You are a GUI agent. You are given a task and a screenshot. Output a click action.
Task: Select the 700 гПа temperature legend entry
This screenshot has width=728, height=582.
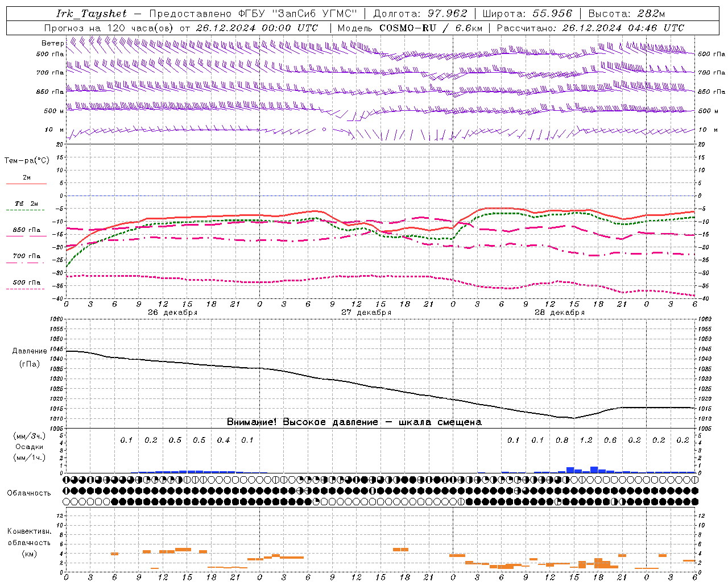(26, 256)
